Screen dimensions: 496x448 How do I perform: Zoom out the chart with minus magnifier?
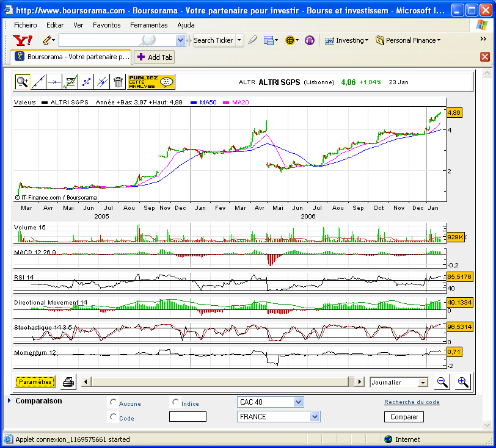(442, 382)
